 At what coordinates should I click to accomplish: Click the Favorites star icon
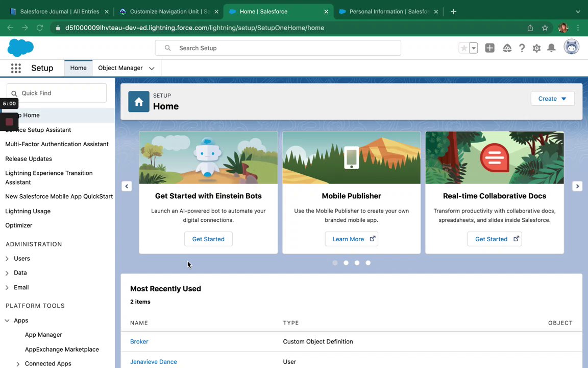pos(464,48)
